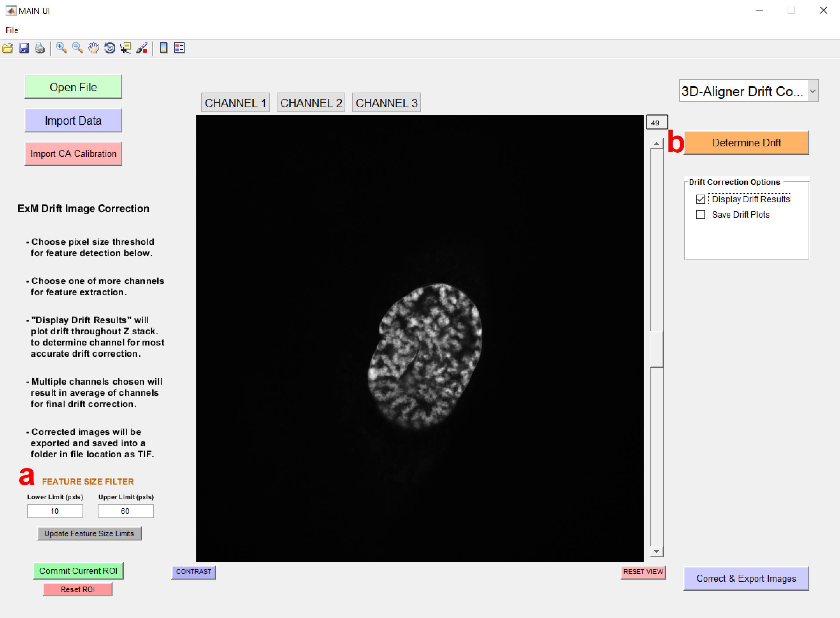Open the 3D-Aligner Drift Correction dropdown

coord(749,91)
